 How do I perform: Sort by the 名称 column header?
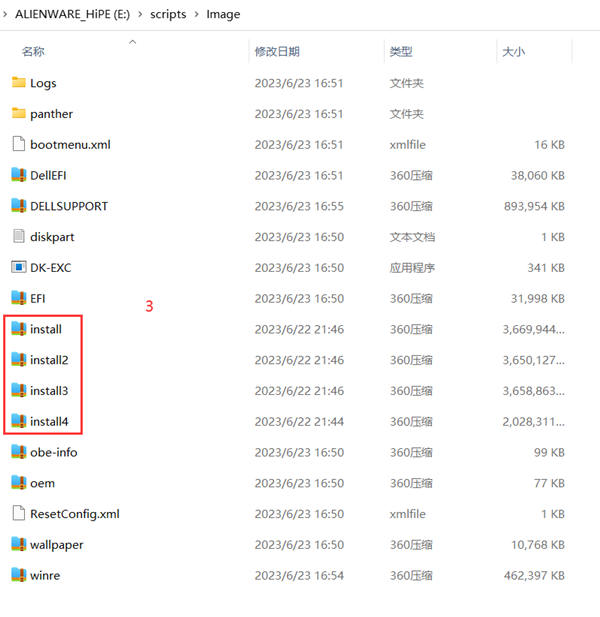click(x=33, y=52)
